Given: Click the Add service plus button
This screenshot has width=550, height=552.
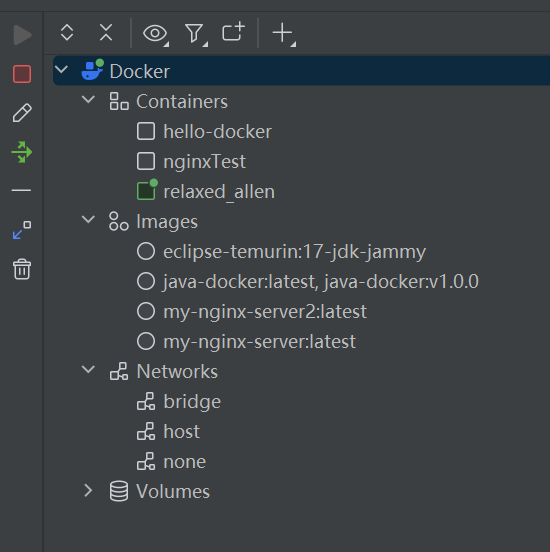Looking at the screenshot, I should pyautogui.click(x=284, y=34).
